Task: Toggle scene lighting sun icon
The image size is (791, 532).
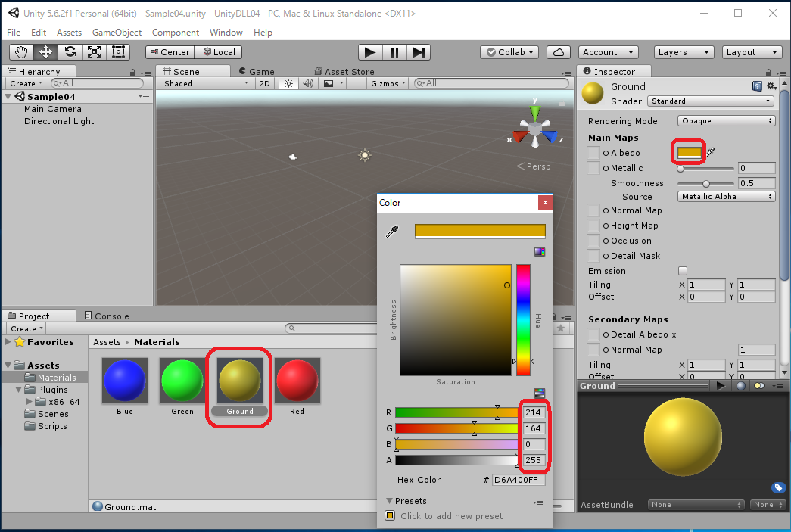Action: [x=288, y=84]
